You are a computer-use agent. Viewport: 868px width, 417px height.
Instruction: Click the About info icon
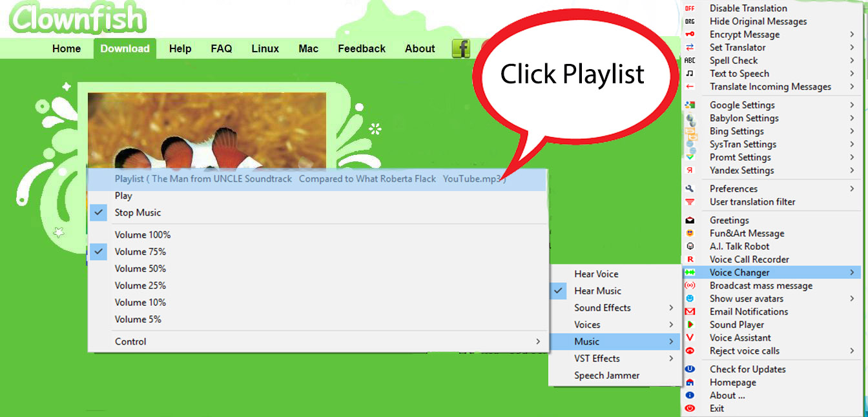[690, 395]
